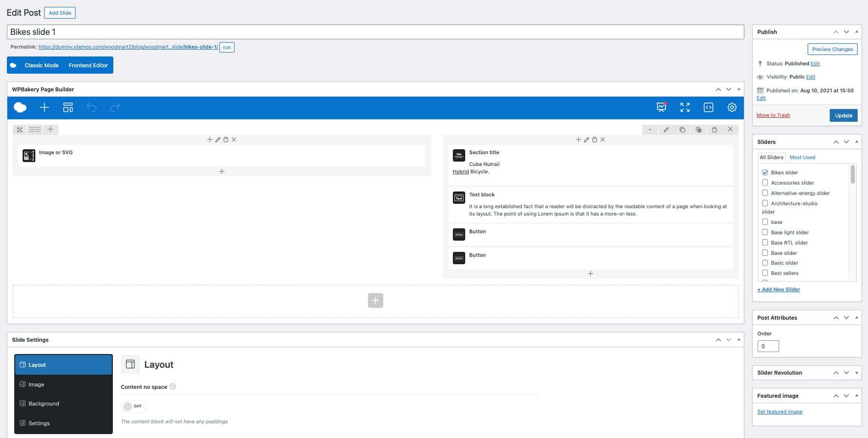Collapse the Publish panel
Screen dimensions: 868x438
coord(857,32)
